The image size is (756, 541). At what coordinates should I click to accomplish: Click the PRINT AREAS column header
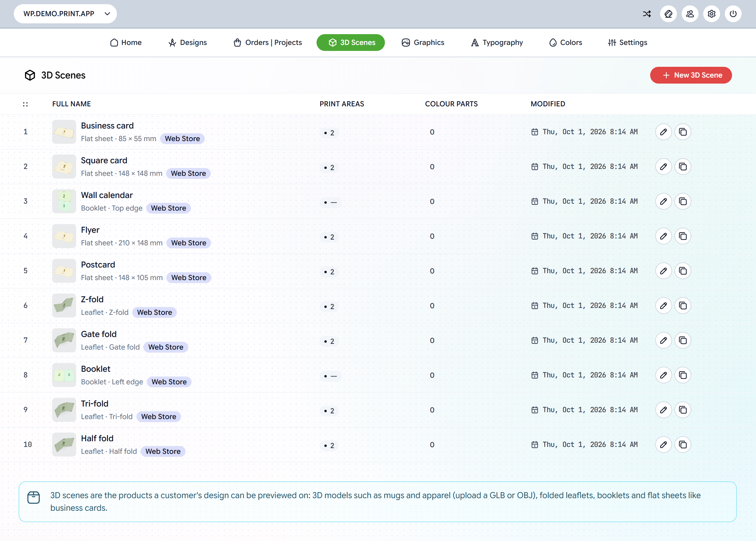(342, 104)
